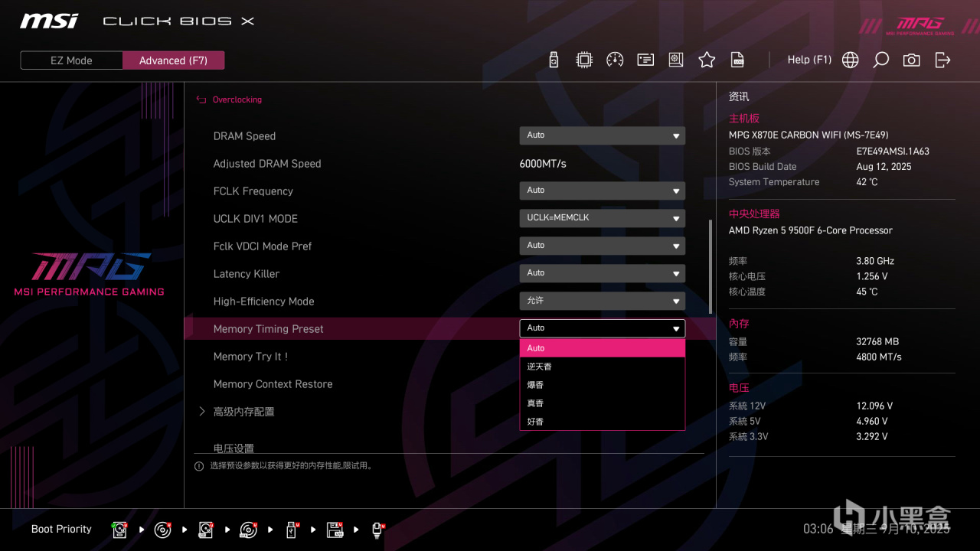Image resolution: width=980 pixels, height=551 pixels.
Task: Choose the 好香 preset option
Action: (602, 422)
